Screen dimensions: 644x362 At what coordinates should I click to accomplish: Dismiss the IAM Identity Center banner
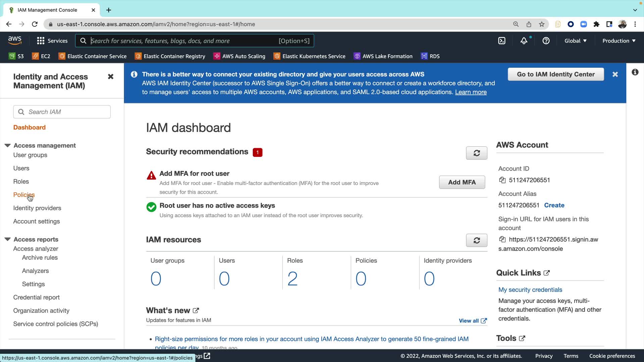pyautogui.click(x=615, y=74)
